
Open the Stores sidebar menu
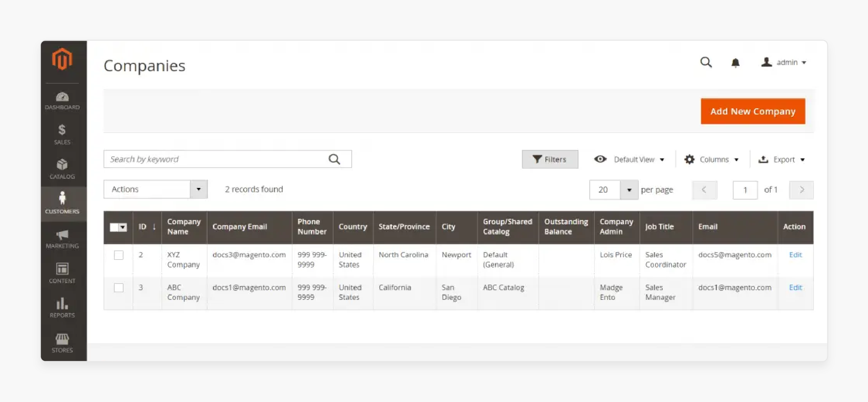point(62,343)
